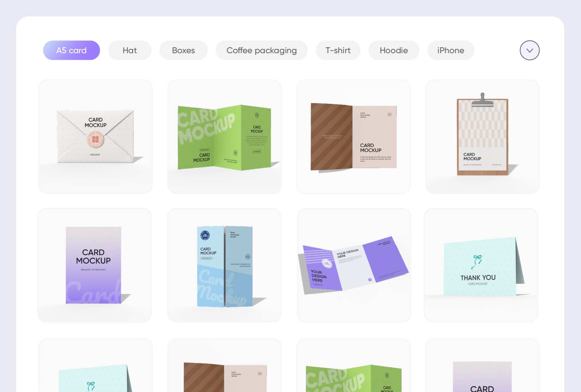Open the blue bi-fold brochure card mockup
Screen dimensions: 581x392
(x=224, y=265)
